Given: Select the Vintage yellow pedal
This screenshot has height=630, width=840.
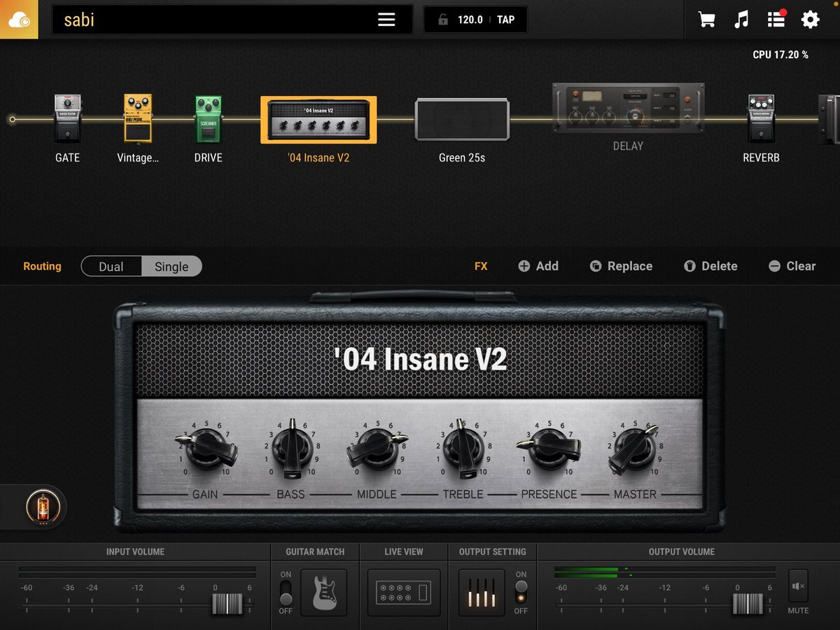Looking at the screenshot, I should [x=138, y=119].
